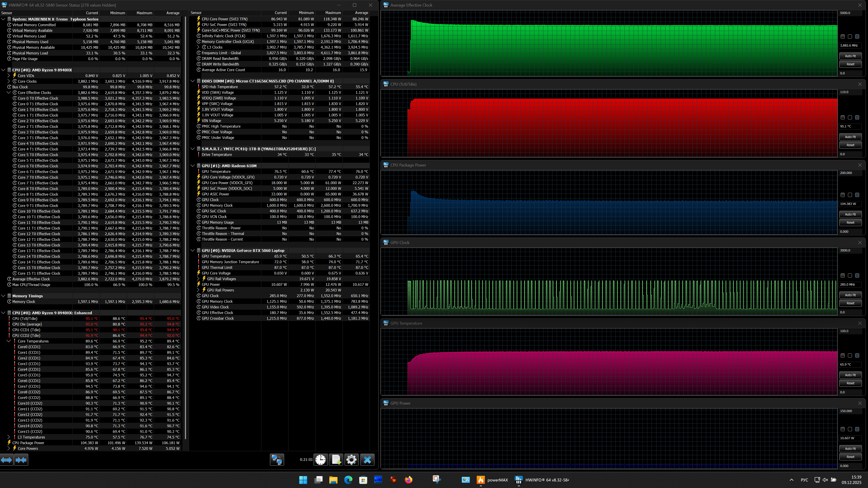Collapse the DDR5 DIMM Micron sensor group
Image resolution: width=868 pixels, height=488 pixels.
(x=193, y=81)
